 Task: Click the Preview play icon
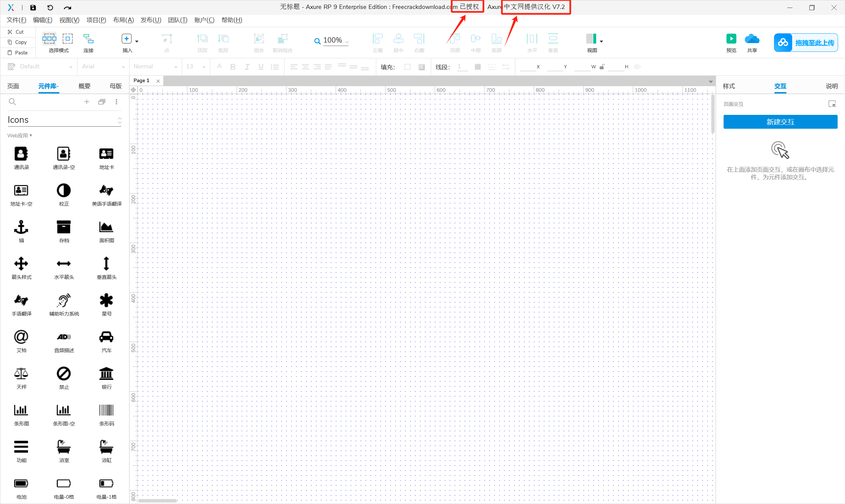[x=731, y=39]
